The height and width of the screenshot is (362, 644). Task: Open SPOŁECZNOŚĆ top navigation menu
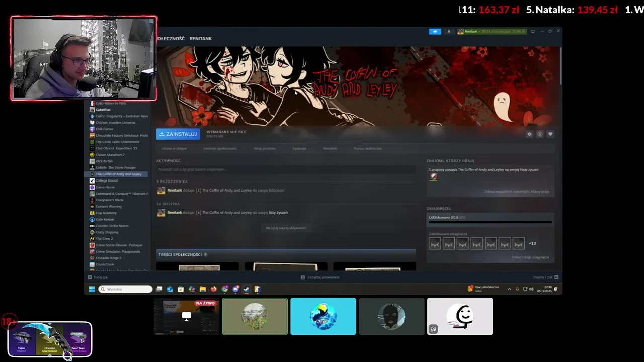[x=171, y=39]
